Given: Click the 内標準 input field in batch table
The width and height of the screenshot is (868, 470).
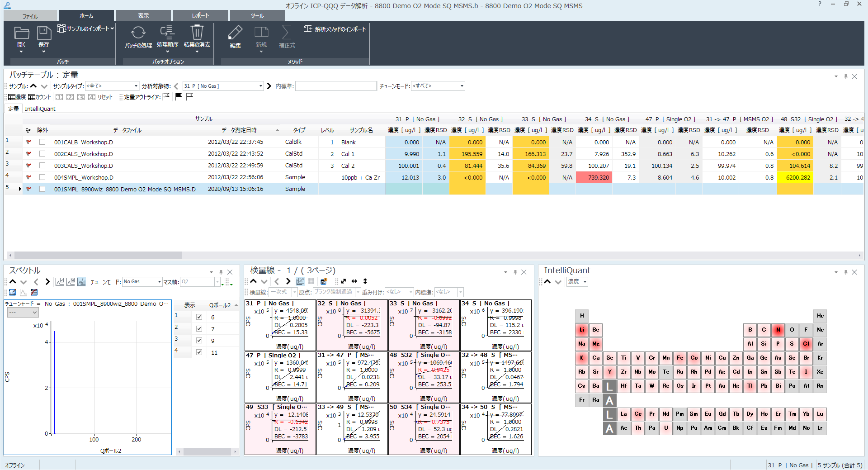Looking at the screenshot, I should (335, 86).
